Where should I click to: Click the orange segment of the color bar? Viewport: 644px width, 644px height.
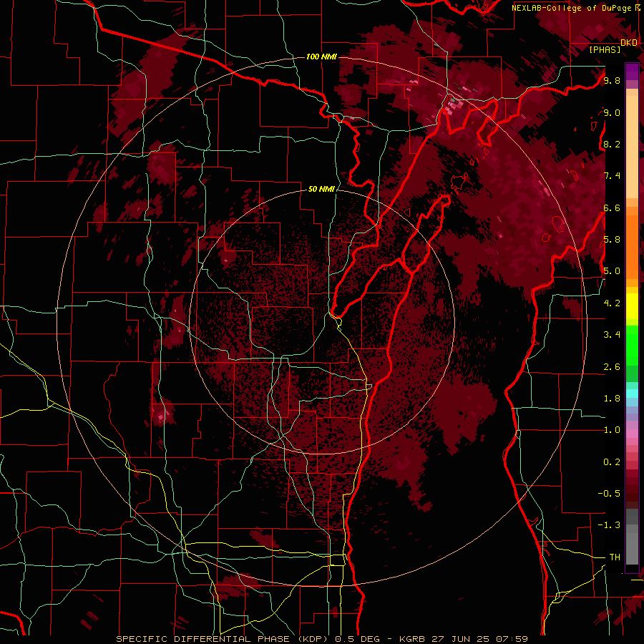point(632,243)
